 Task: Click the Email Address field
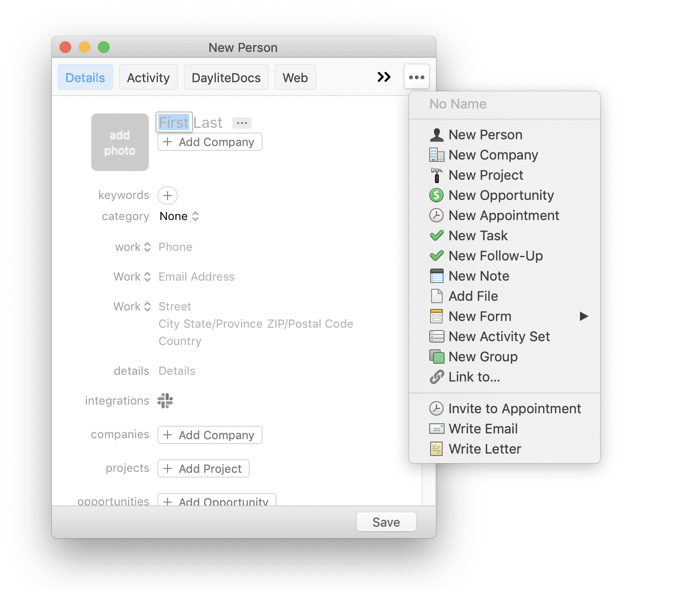[197, 277]
